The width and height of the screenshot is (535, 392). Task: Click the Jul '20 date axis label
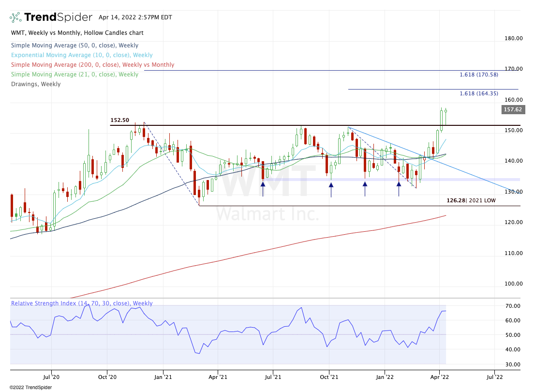tap(51, 377)
